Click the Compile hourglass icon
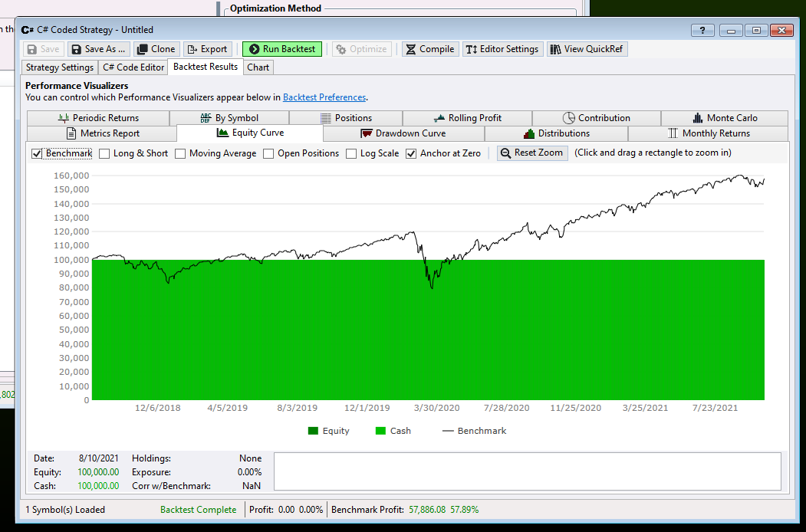Screen dimensions: 806x532 pyautogui.click(x=410, y=49)
